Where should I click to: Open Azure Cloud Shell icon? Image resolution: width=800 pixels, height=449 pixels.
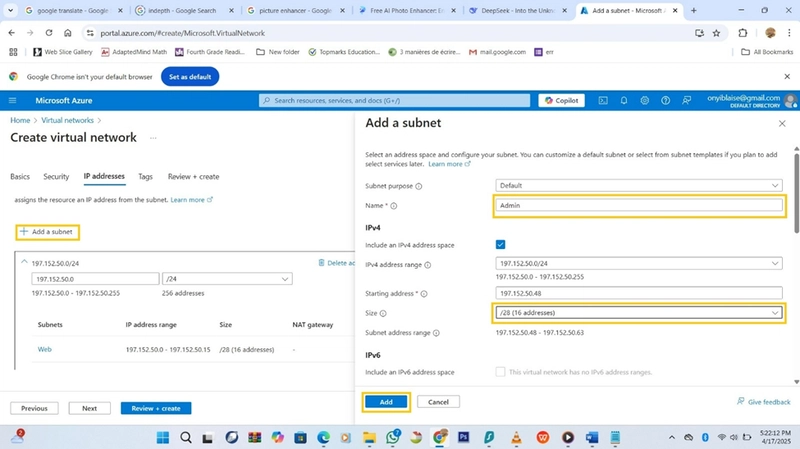coord(603,101)
